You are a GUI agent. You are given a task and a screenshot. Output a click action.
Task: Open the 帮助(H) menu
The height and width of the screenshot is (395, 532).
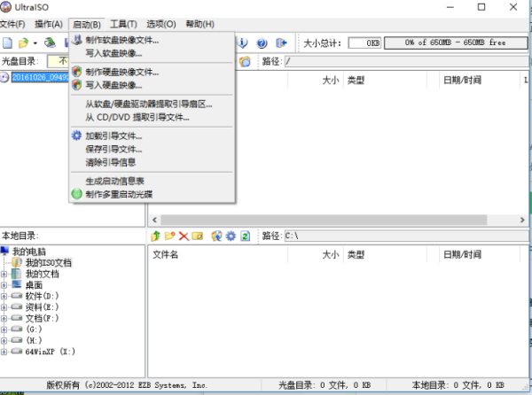coord(199,25)
